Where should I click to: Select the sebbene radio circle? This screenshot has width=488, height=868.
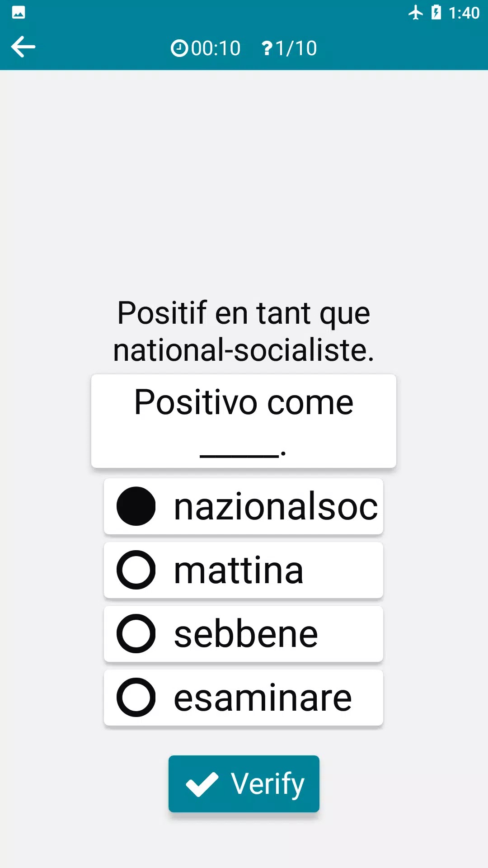(136, 634)
